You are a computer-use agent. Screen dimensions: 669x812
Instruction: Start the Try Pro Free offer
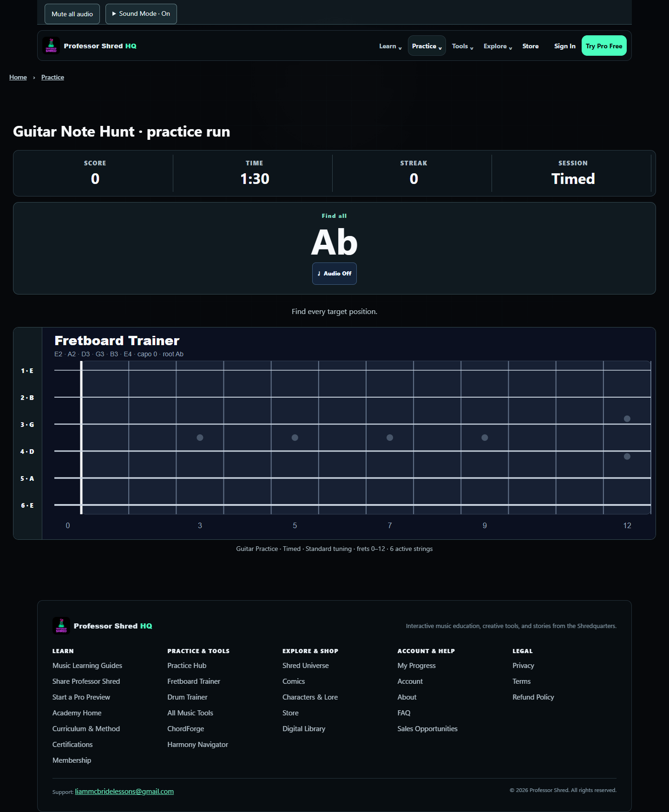point(604,46)
